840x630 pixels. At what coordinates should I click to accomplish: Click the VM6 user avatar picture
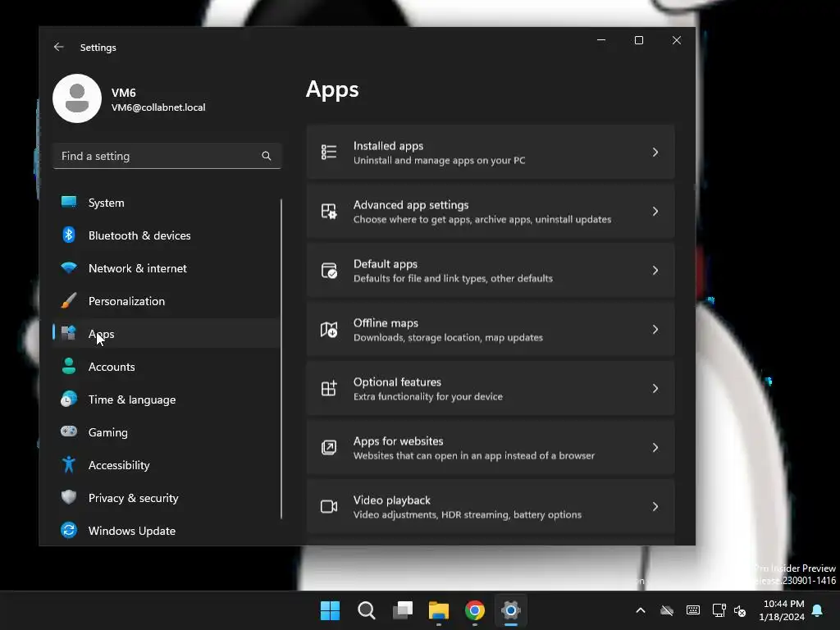[77, 98]
